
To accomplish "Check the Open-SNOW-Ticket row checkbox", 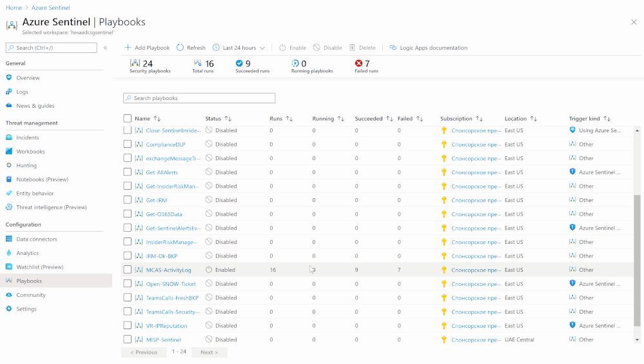I will tap(128, 284).
